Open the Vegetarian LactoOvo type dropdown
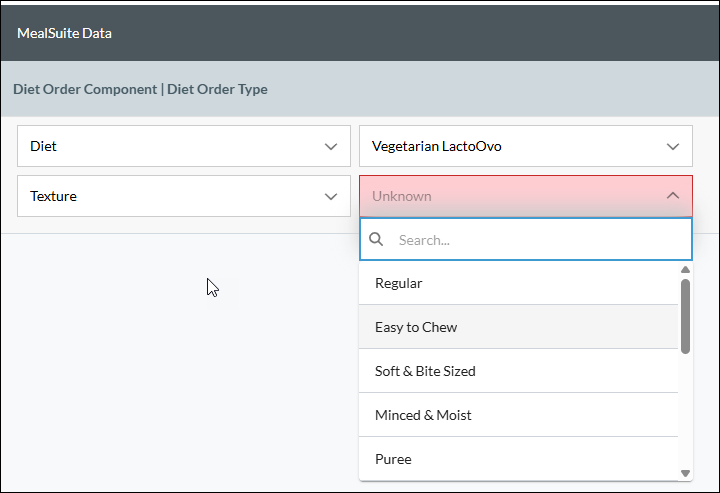 coord(526,146)
